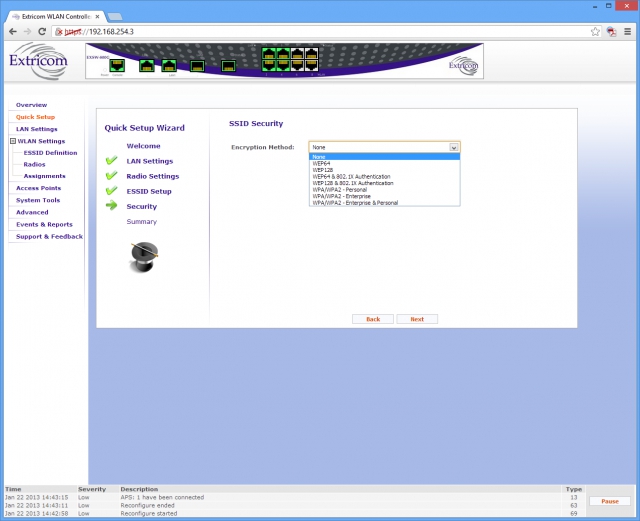Click the wizard hat and wand image

[144, 257]
